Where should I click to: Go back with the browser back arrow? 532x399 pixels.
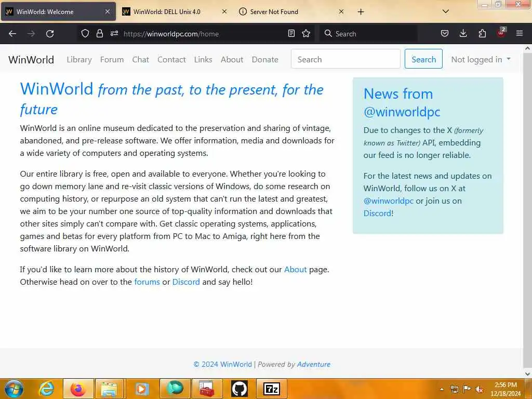pyautogui.click(x=12, y=34)
